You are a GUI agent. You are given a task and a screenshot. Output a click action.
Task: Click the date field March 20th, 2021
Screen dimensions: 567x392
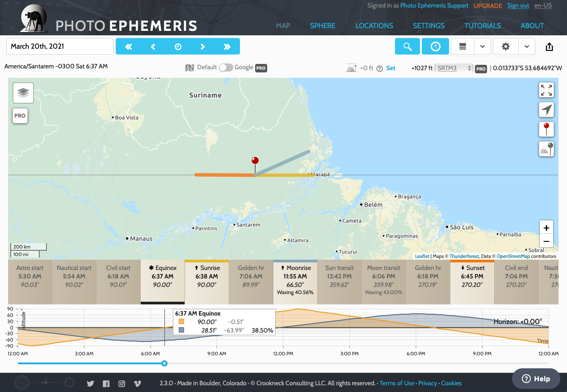[x=60, y=46]
